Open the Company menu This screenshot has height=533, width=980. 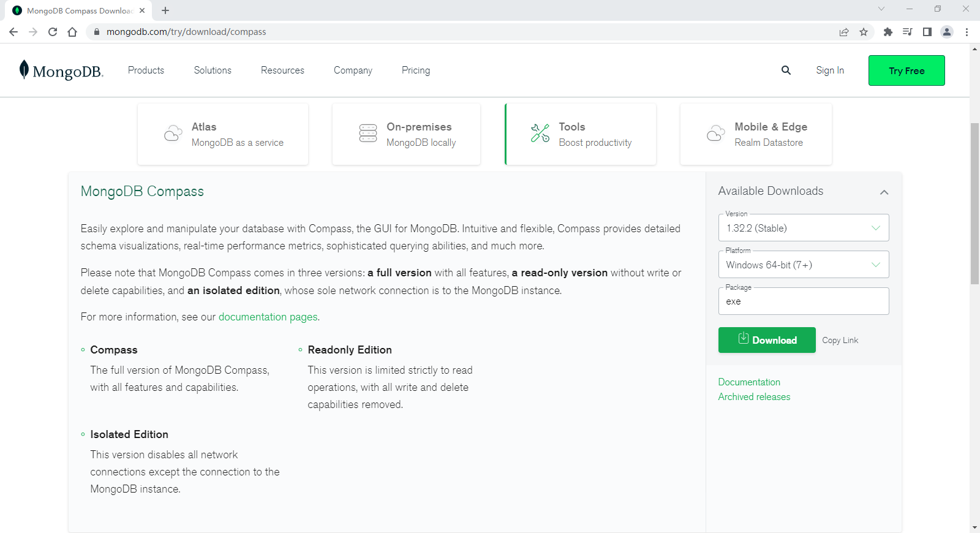pyautogui.click(x=353, y=70)
